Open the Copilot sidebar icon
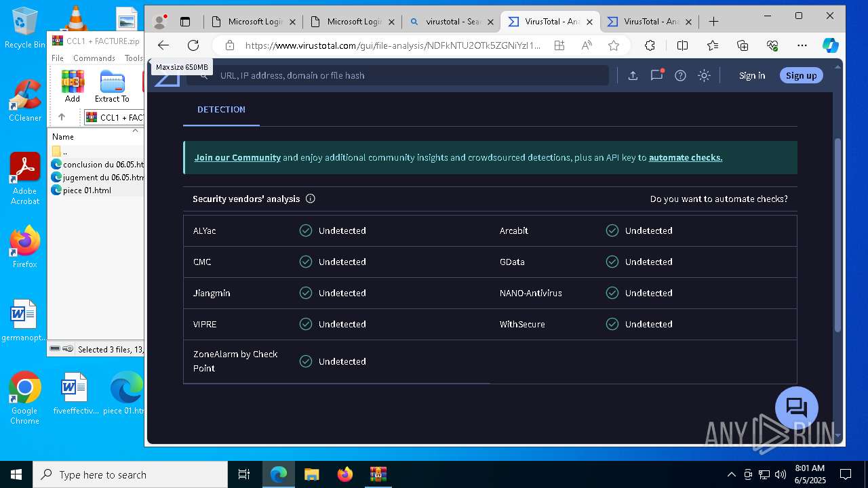This screenshot has width=868, height=488. click(830, 45)
